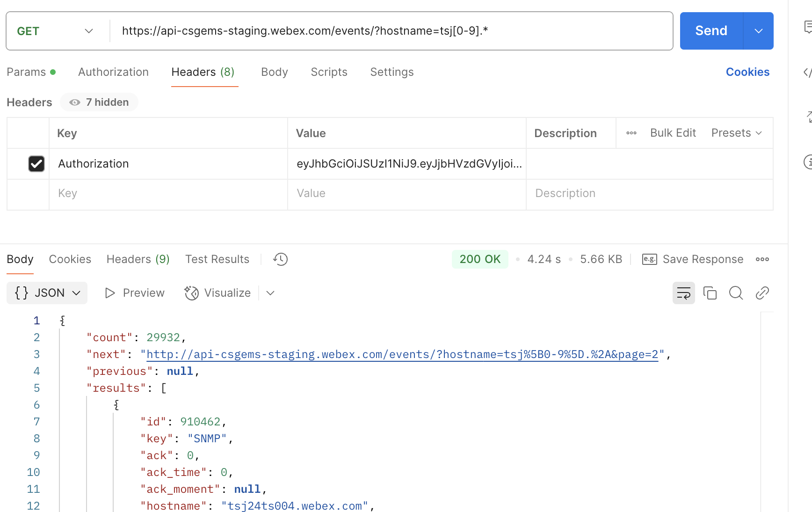
Task: Click the request URL field
Action: (391, 31)
